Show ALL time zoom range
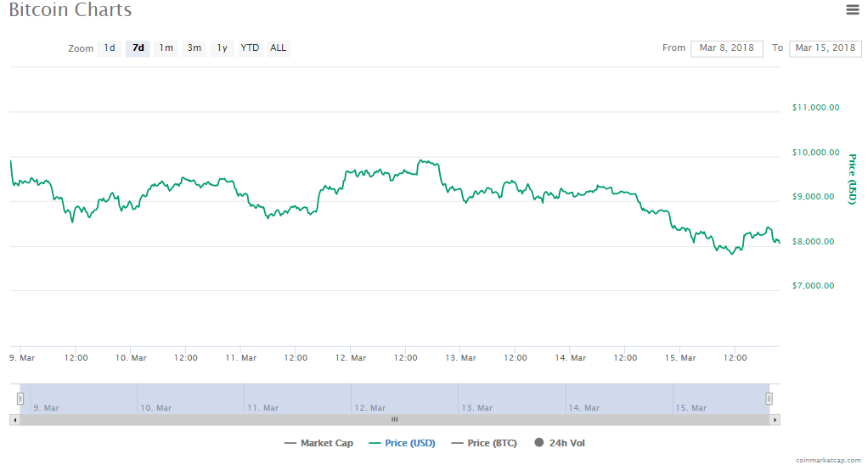This screenshot has height=465, width=868. click(x=278, y=48)
